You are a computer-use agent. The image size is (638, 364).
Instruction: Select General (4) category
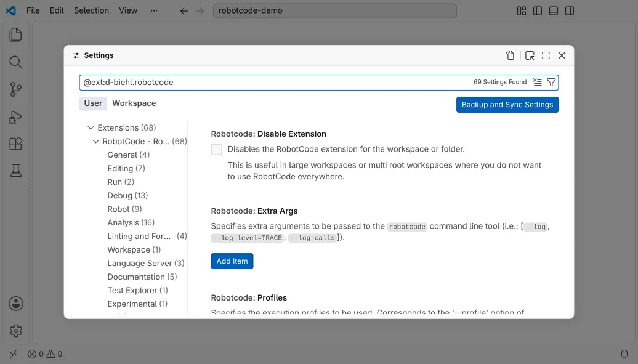coord(128,155)
